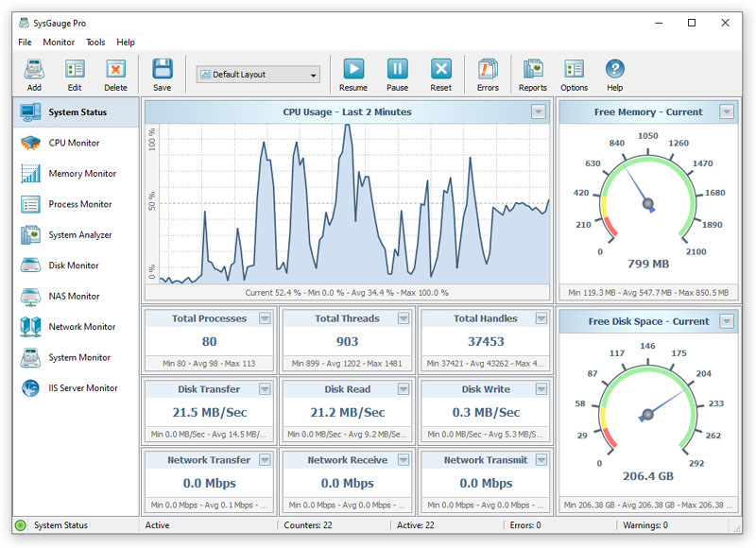
Task: Open the Default Layout dropdown
Action: coord(258,75)
